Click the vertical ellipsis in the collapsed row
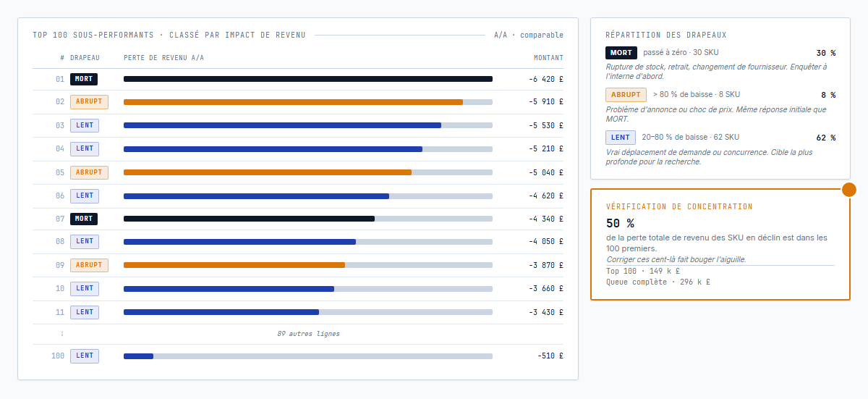The image size is (868, 399). [62, 334]
